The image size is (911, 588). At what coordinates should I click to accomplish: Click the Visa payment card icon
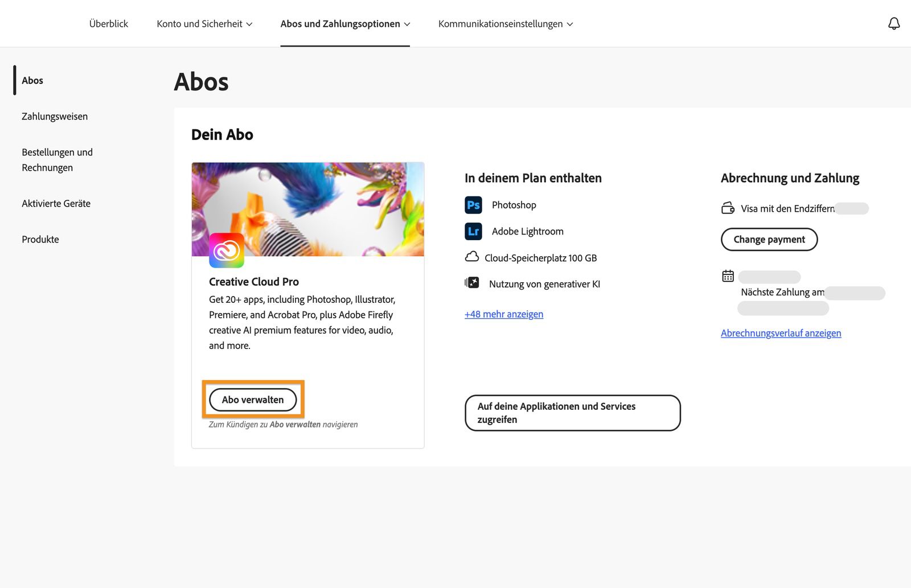(x=728, y=208)
